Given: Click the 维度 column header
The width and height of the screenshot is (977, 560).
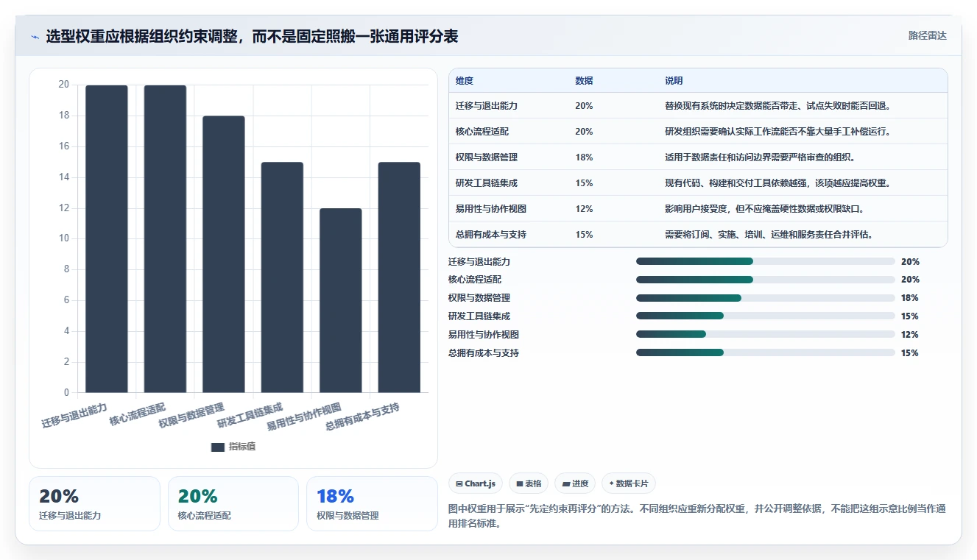Looking at the screenshot, I should 465,81.
